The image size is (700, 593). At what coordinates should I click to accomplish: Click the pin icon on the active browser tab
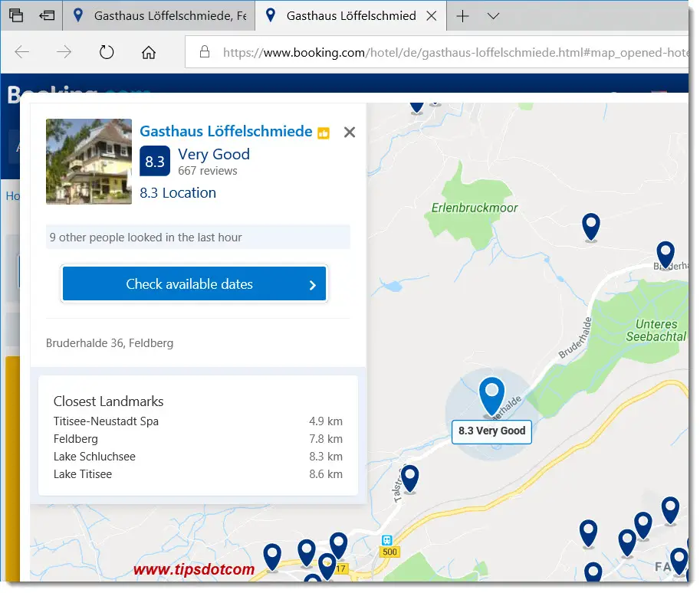(x=269, y=15)
